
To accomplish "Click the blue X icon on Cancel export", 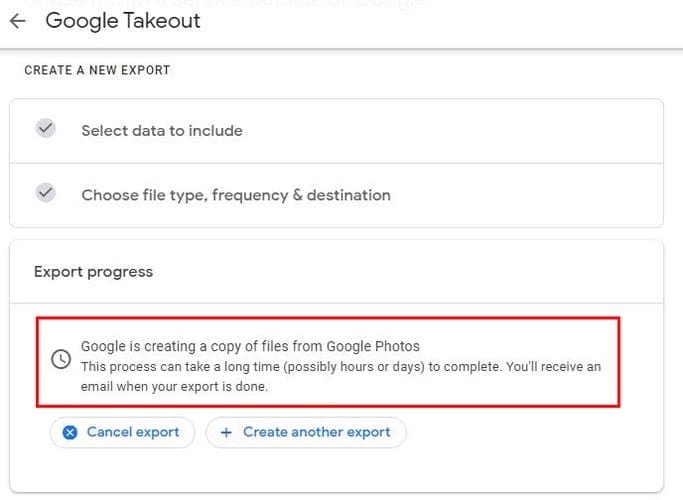I will pos(70,432).
